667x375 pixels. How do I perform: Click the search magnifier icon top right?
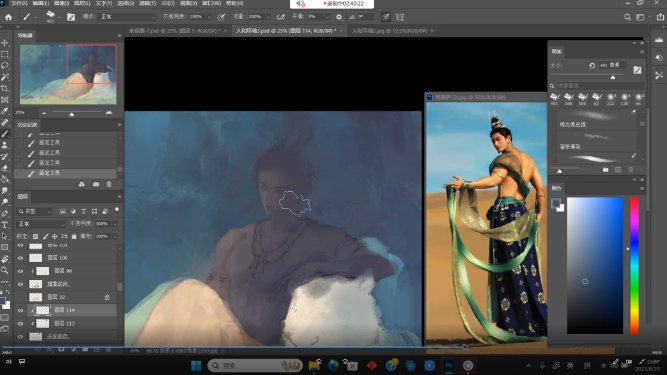coord(627,17)
